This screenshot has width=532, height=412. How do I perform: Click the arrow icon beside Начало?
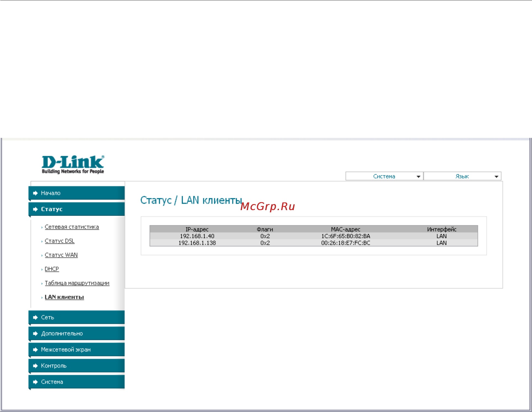[35, 193]
